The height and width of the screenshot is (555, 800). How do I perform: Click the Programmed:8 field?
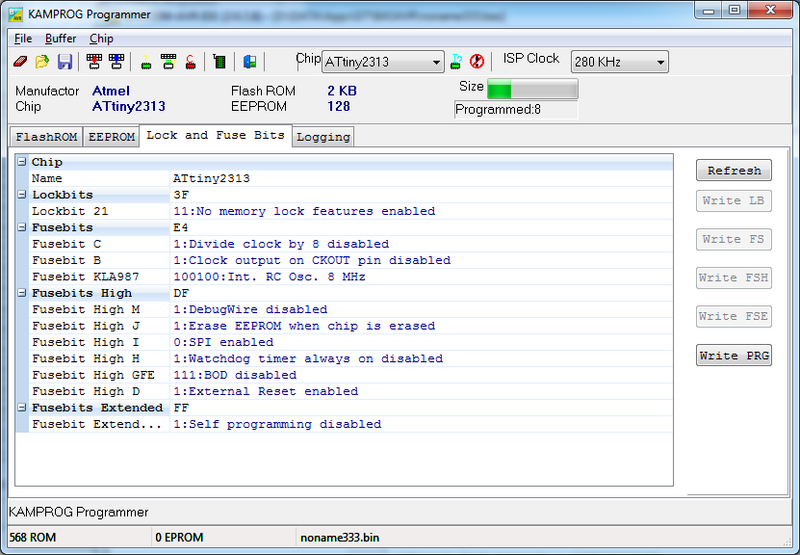tap(515, 110)
